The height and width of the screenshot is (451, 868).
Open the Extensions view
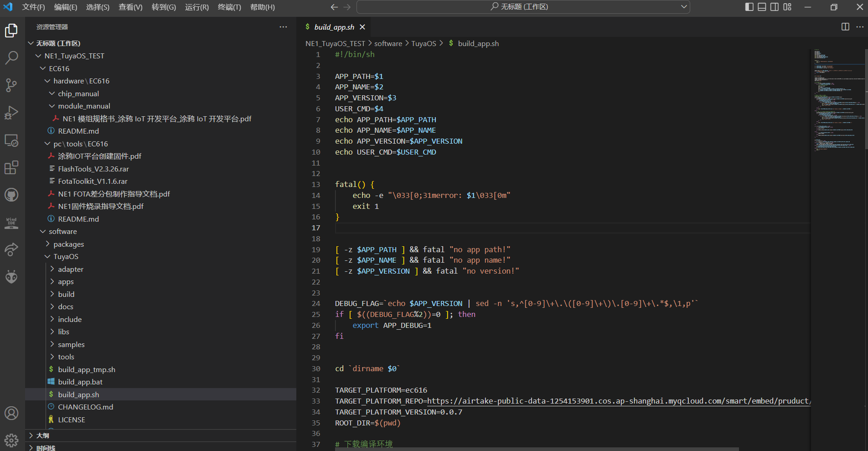point(11,167)
